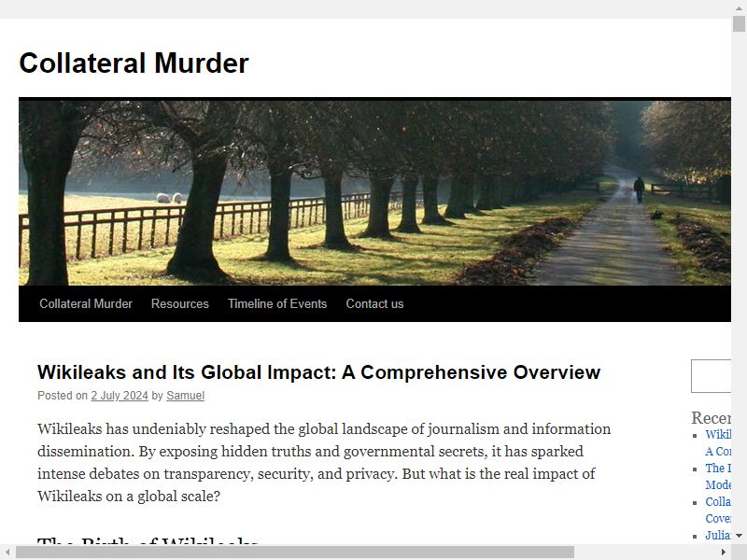
Task: Click the horizontal scrollbar left arrow
Action: click(x=7, y=553)
